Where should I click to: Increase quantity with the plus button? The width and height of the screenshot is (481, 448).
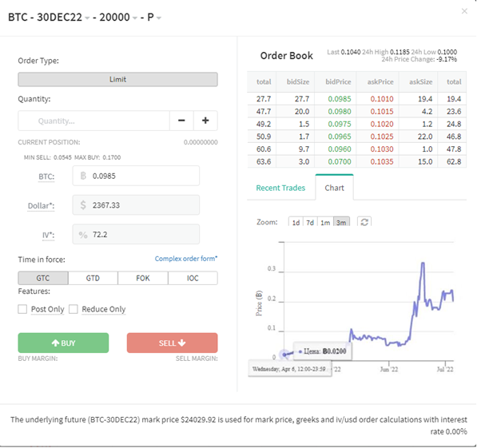pos(205,121)
